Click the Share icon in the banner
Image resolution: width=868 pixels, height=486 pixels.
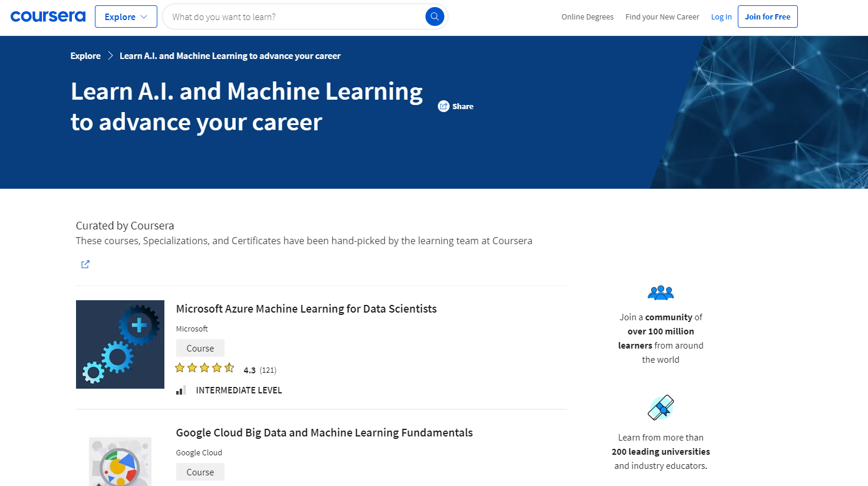tap(444, 106)
